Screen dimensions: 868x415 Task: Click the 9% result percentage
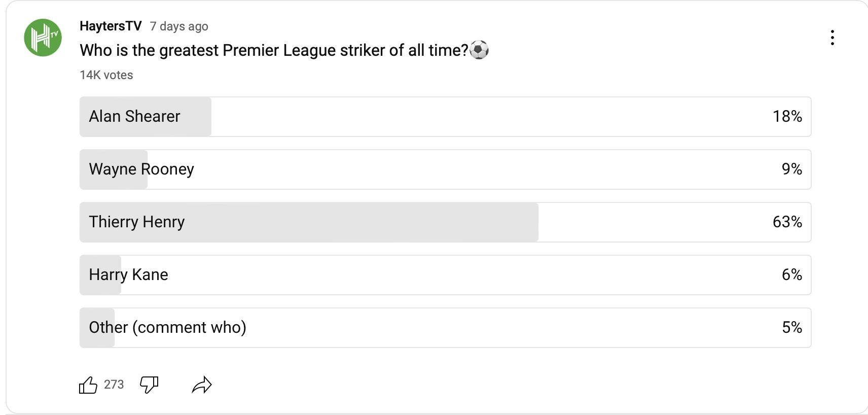point(791,169)
